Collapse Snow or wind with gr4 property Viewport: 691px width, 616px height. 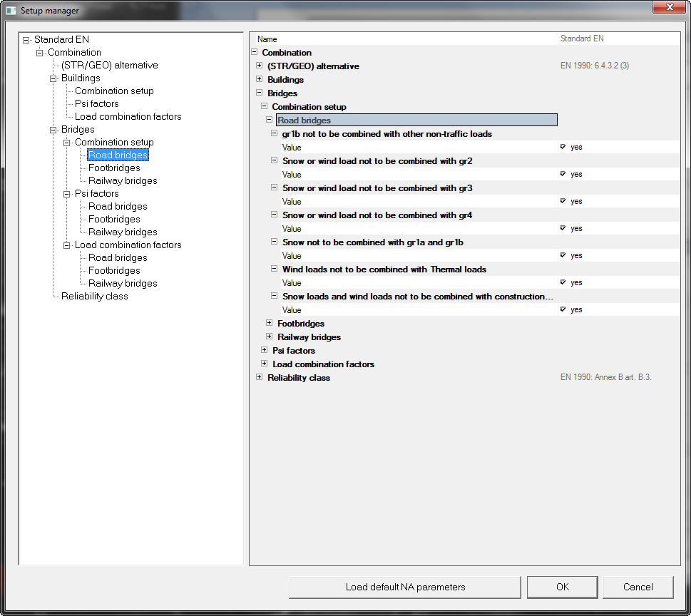[274, 215]
